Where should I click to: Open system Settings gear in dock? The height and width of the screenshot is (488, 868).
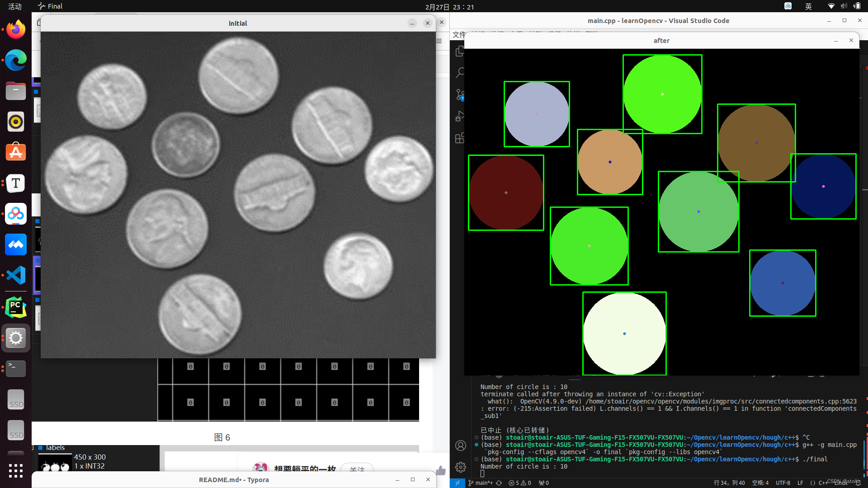[16, 338]
